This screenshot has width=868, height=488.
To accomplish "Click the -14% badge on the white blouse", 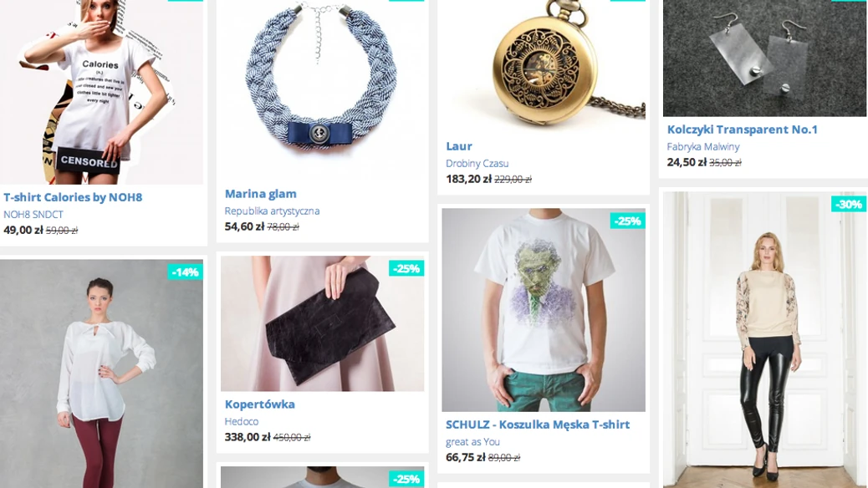I will tap(185, 272).
